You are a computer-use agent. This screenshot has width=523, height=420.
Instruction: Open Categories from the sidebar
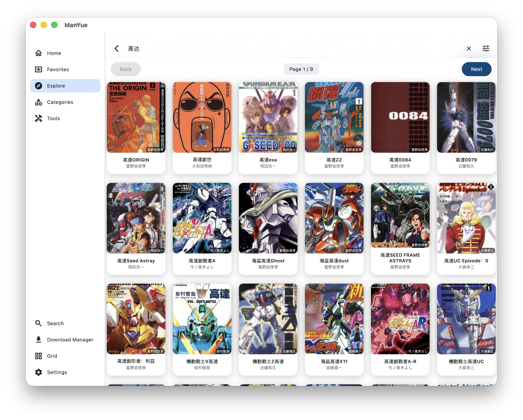60,102
